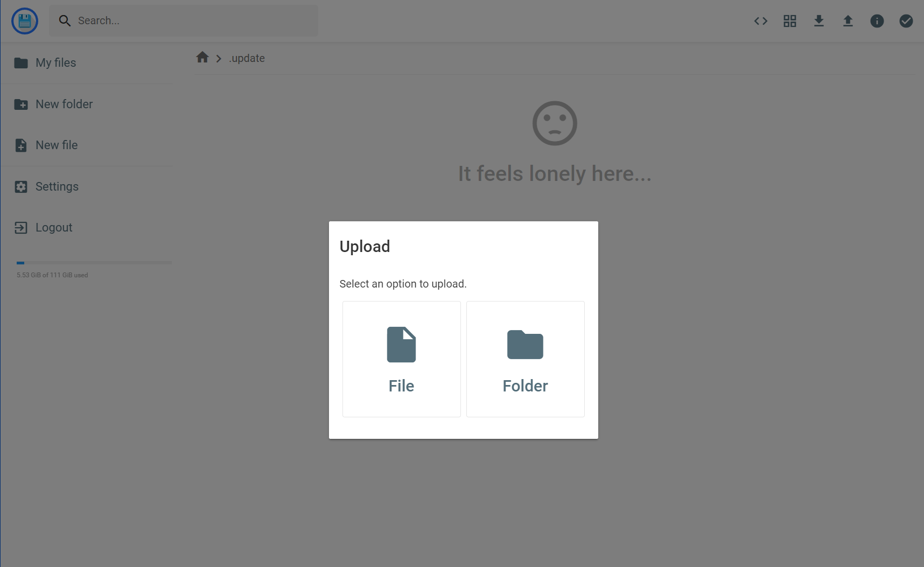Toggle the shell command icon
924x567 pixels.
tap(760, 21)
